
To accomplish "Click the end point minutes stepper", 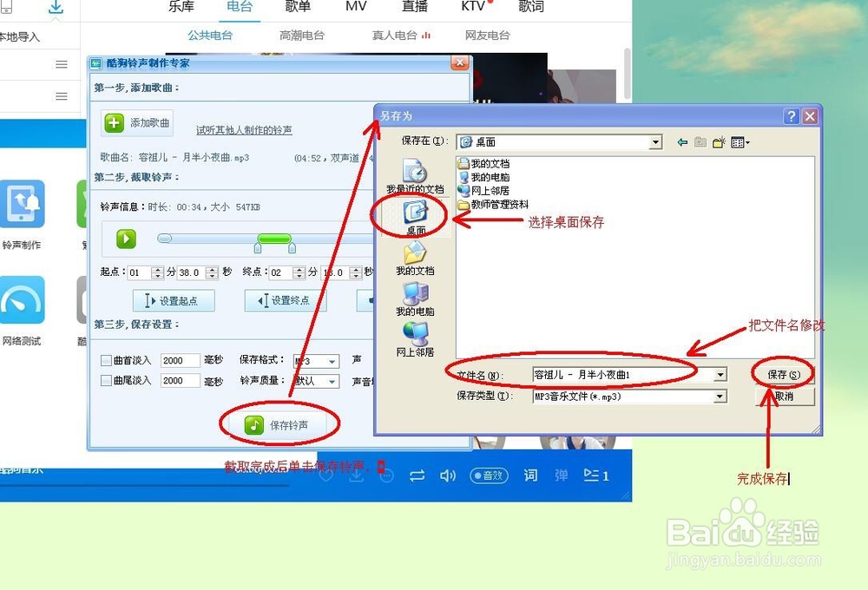I will click(299, 272).
